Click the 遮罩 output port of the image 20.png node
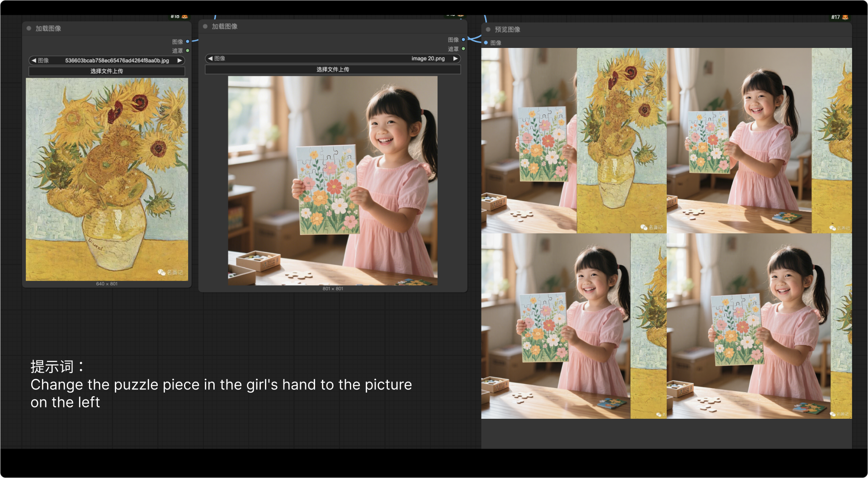Screen dimensions: 868x478 click(463, 49)
